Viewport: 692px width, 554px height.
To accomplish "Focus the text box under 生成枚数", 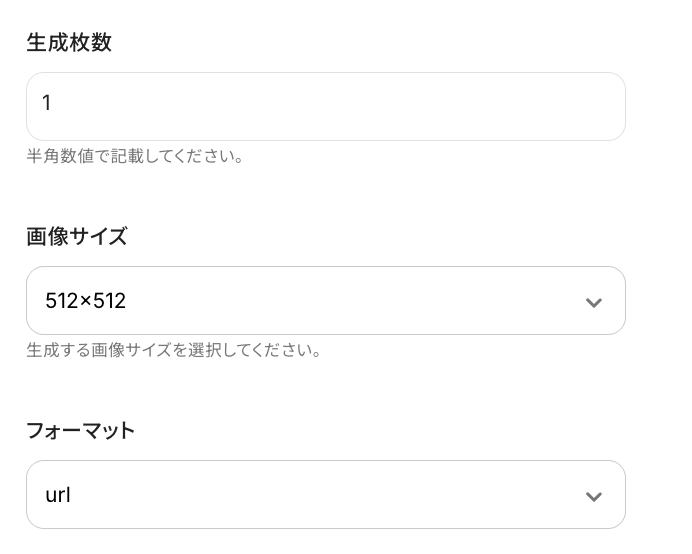I will 325,106.
